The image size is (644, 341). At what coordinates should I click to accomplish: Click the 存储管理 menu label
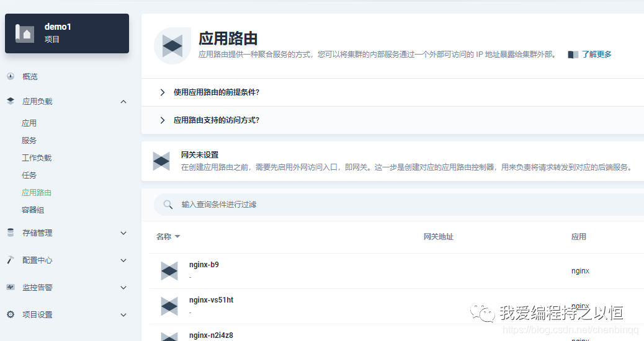[x=37, y=232]
